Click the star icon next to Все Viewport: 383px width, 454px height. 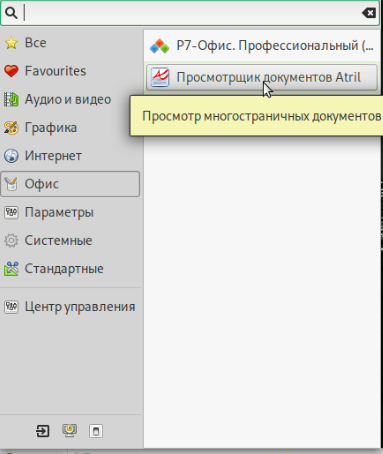[11, 43]
